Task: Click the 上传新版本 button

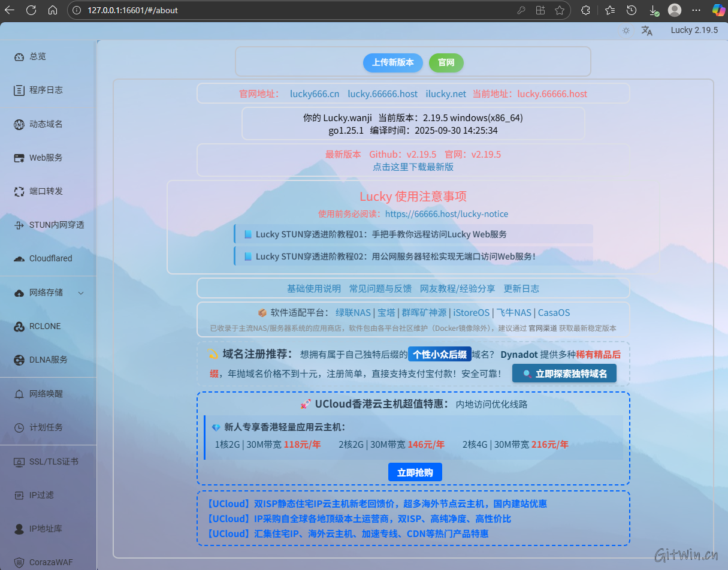Action: pos(393,62)
